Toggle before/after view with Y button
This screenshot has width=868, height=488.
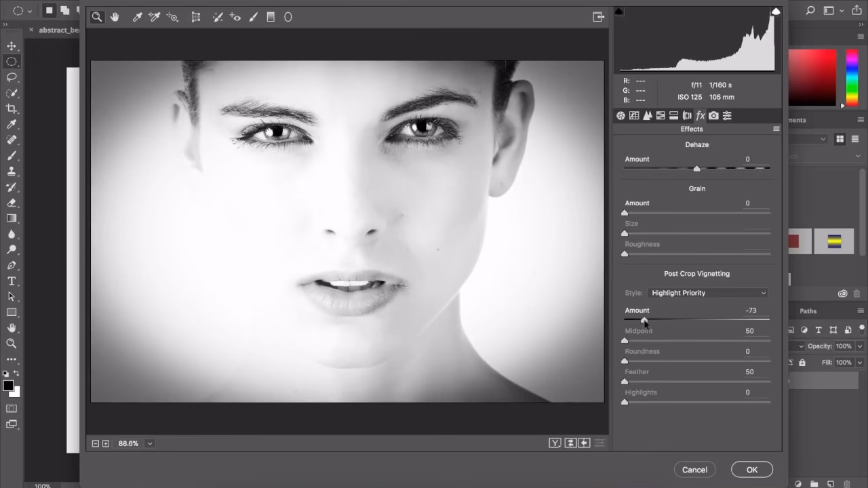coord(555,443)
